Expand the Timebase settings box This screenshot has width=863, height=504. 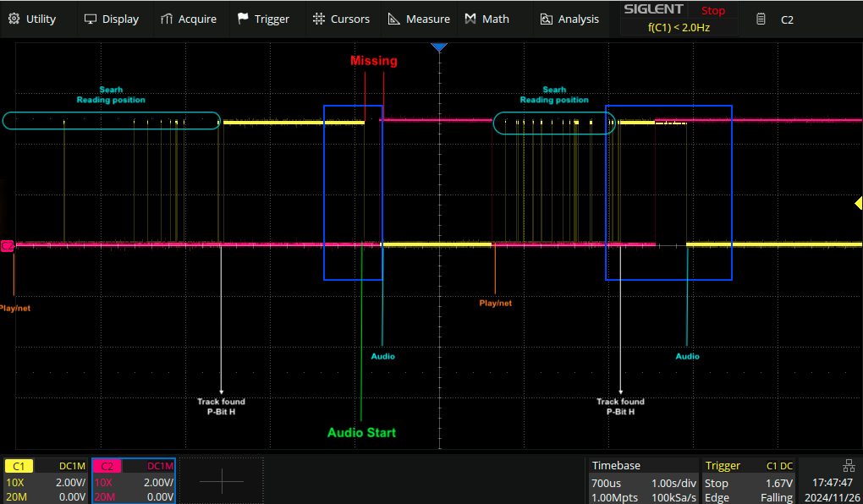(x=644, y=481)
